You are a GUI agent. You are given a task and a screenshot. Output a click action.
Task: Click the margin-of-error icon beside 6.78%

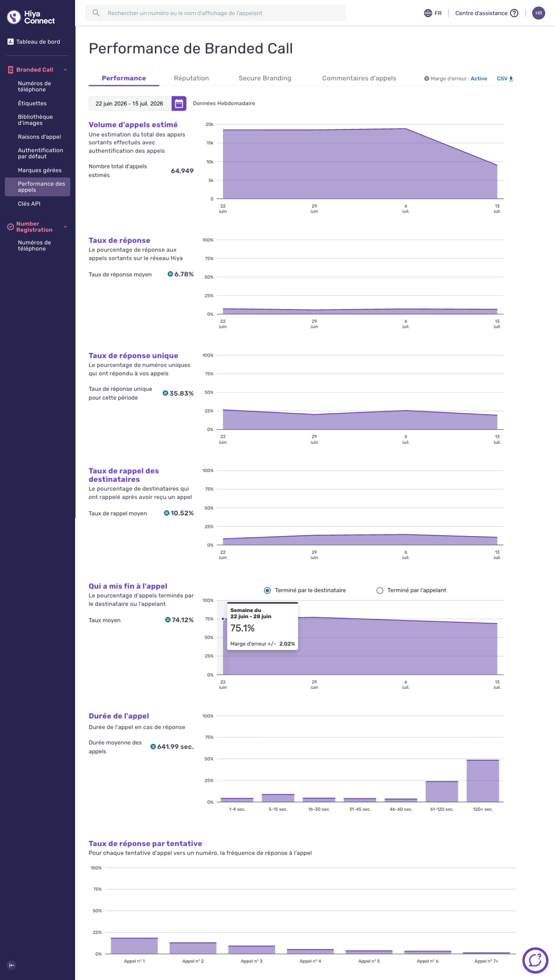(x=170, y=274)
